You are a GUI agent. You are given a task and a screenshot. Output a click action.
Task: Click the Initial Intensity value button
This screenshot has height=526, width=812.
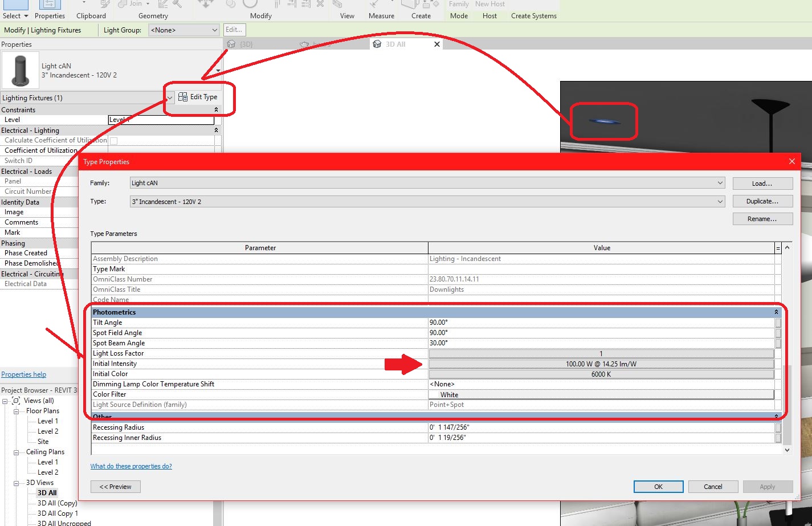coord(601,364)
